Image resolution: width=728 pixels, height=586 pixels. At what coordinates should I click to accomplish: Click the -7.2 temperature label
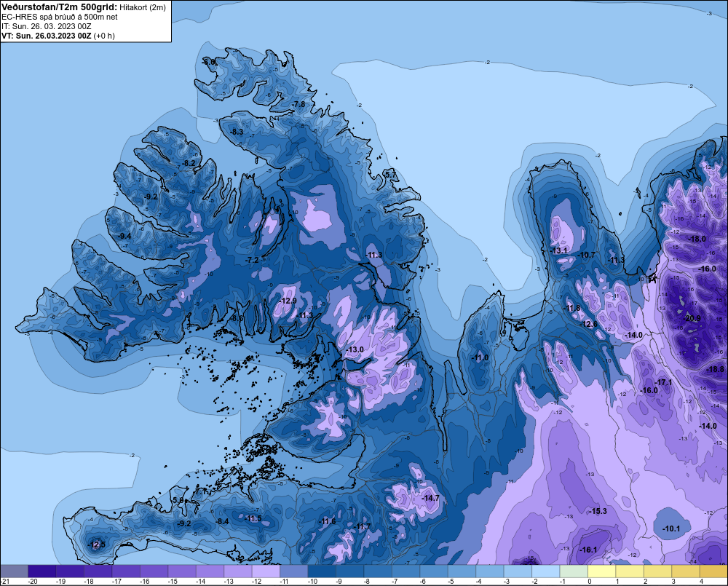tap(252, 260)
